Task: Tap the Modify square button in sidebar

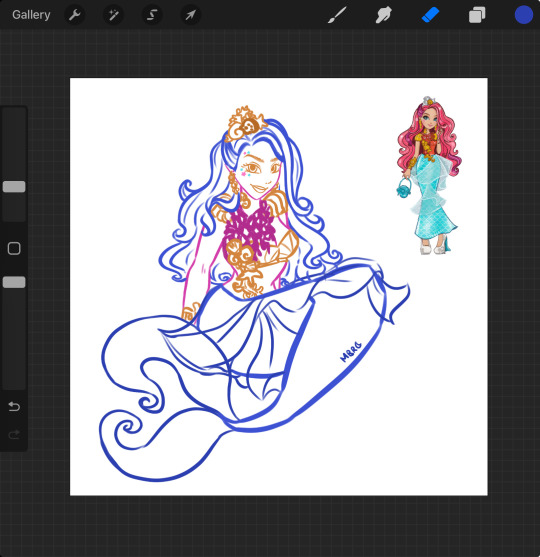Action: click(x=14, y=248)
